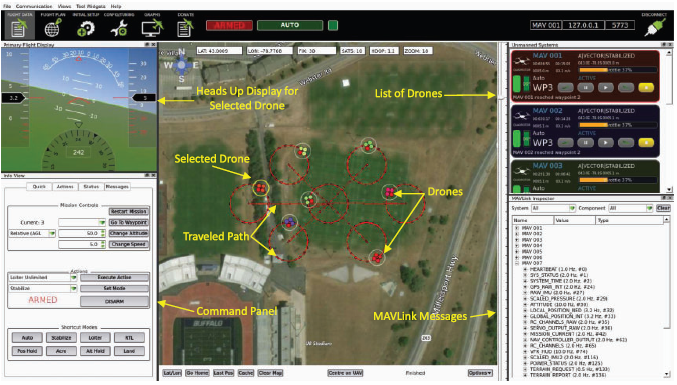Expand the ATTITUDE message entry
The height and width of the screenshot is (385, 677).
tap(525, 305)
